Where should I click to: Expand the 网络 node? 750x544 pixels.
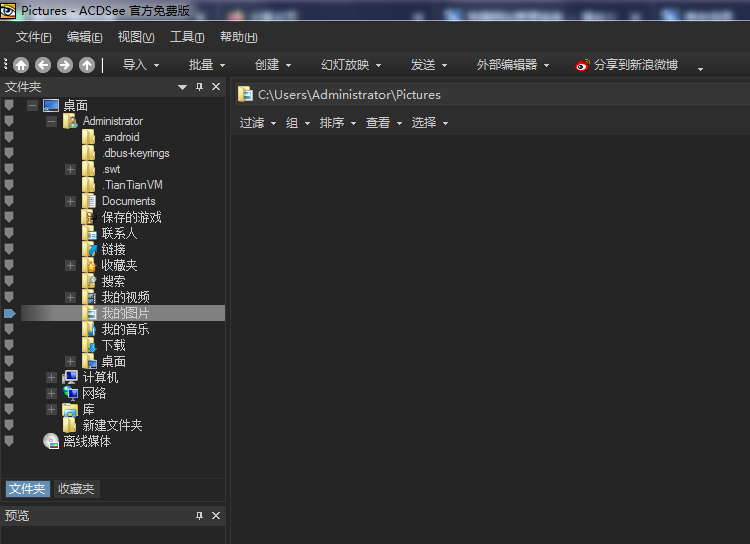click(51, 393)
